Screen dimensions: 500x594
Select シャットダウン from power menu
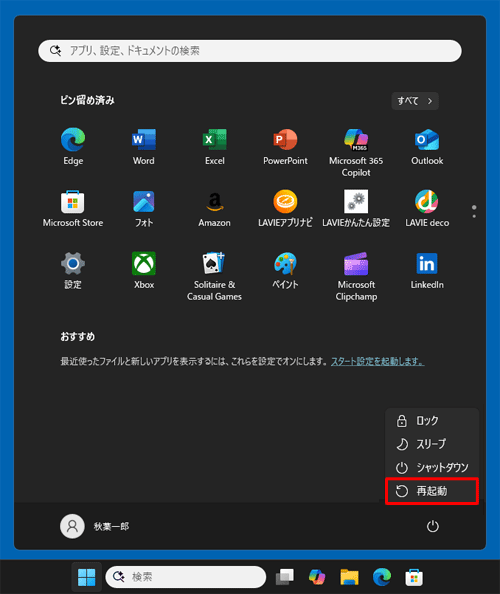tap(432, 467)
